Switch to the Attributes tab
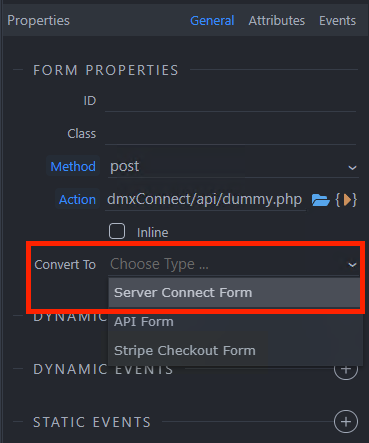 tap(277, 21)
